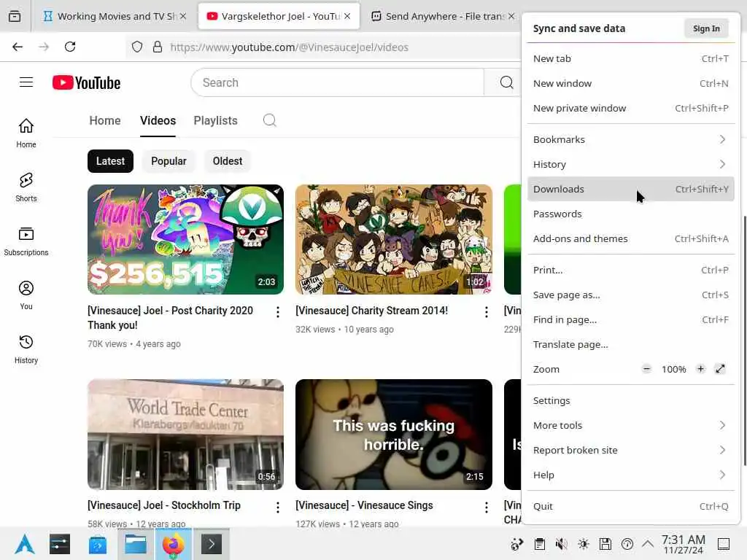The height and width of the screenshot is (560, 747).
Task: Open Passwords from the menu
Action: coord(630,214)
